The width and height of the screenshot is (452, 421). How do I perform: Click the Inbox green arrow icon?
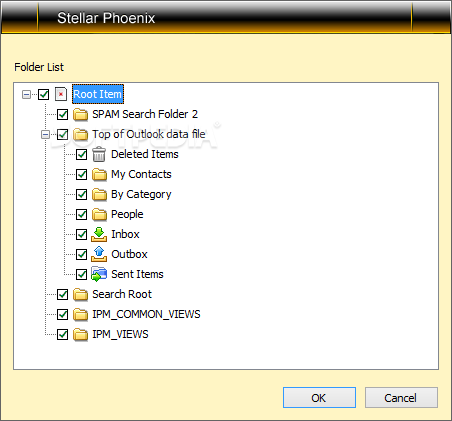(x=99, y=234)
